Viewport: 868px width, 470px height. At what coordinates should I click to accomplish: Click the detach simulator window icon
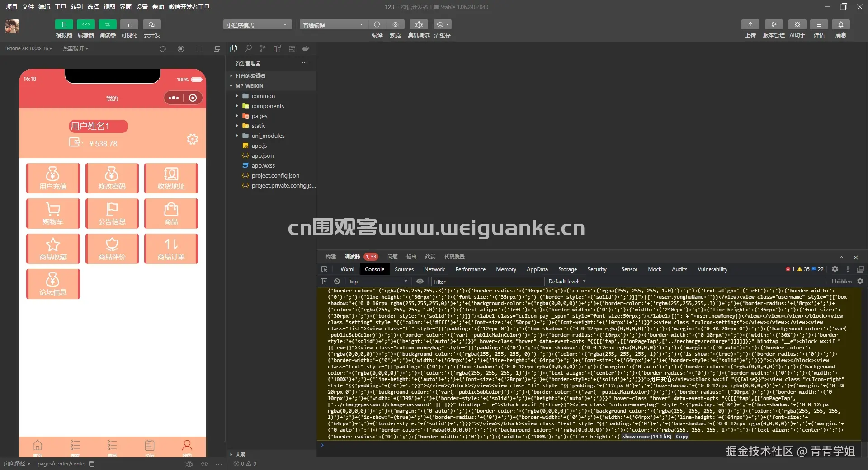tap(217, 49)
